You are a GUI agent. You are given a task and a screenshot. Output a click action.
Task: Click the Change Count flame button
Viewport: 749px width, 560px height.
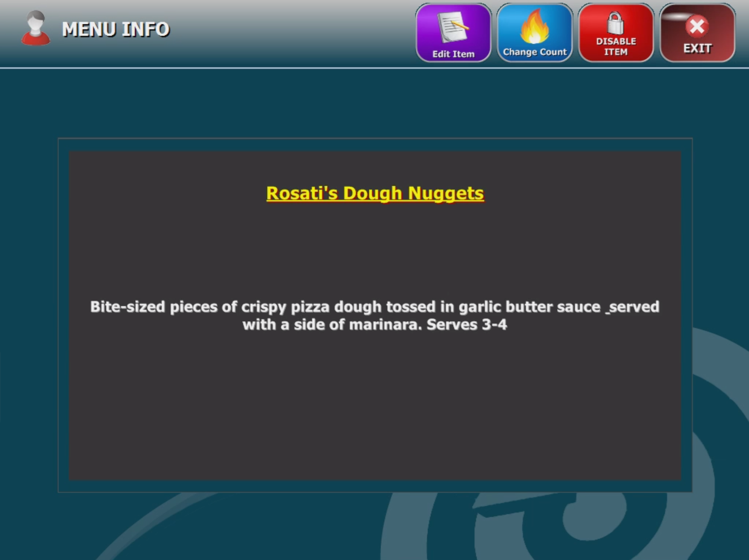534,33
